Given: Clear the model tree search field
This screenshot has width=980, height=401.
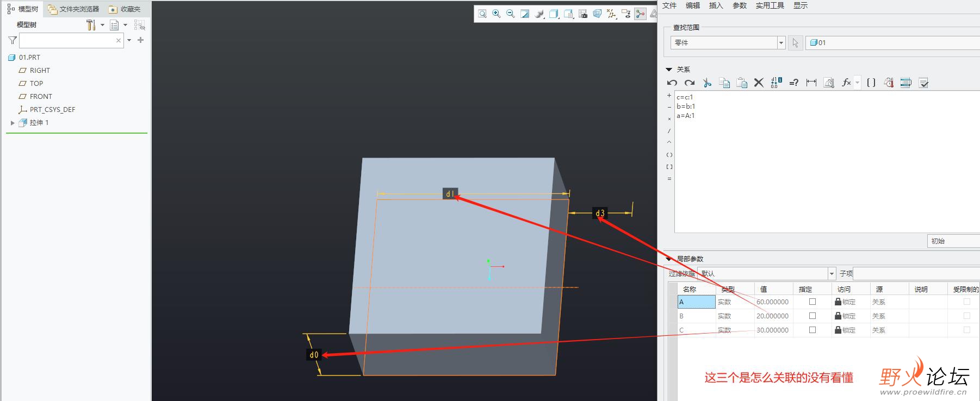Looking at the screenshot, I should point(119,40).
